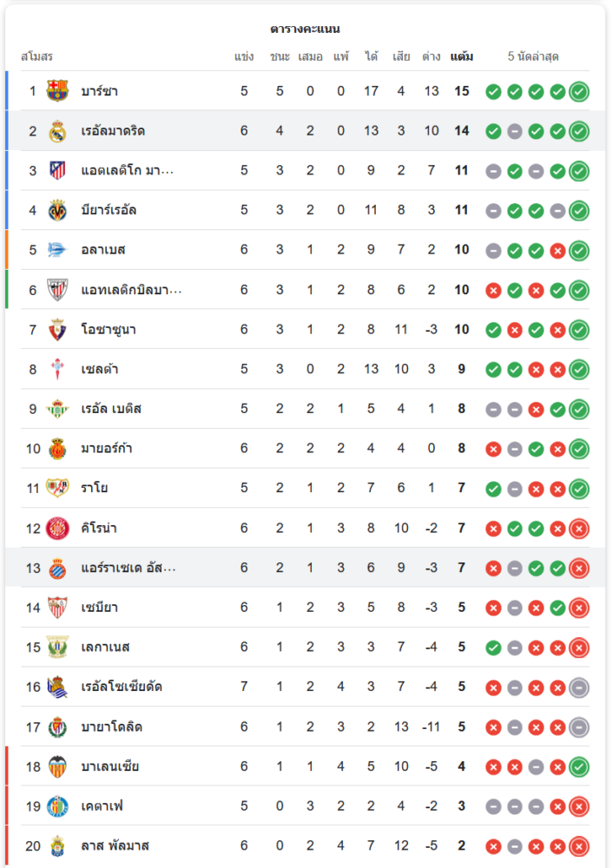Select the มายอร์ก้า team row name
Image resolution: width=612 pixels, height=868 pixels.
tap(107, 449)
